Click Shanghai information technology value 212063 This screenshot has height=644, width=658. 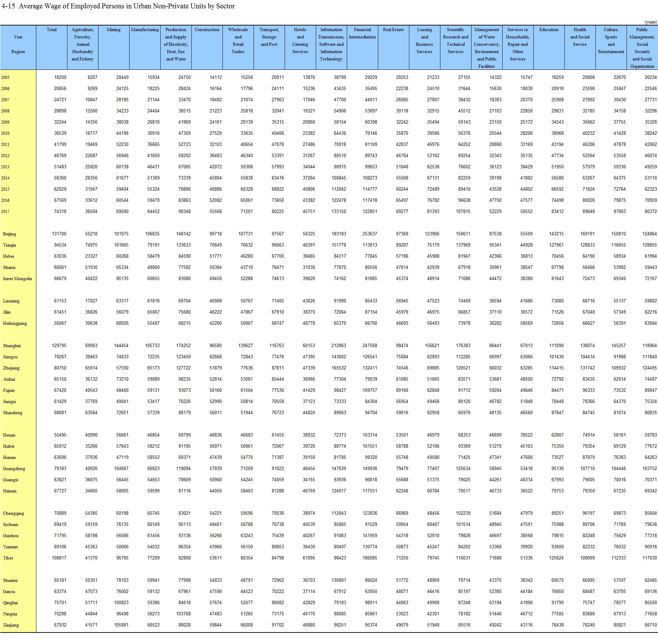click(339, 346)
